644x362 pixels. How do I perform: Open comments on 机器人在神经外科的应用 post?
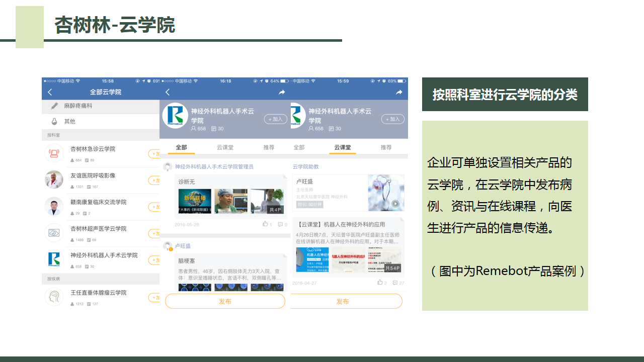pyautogui.click(x=395, y=283)
